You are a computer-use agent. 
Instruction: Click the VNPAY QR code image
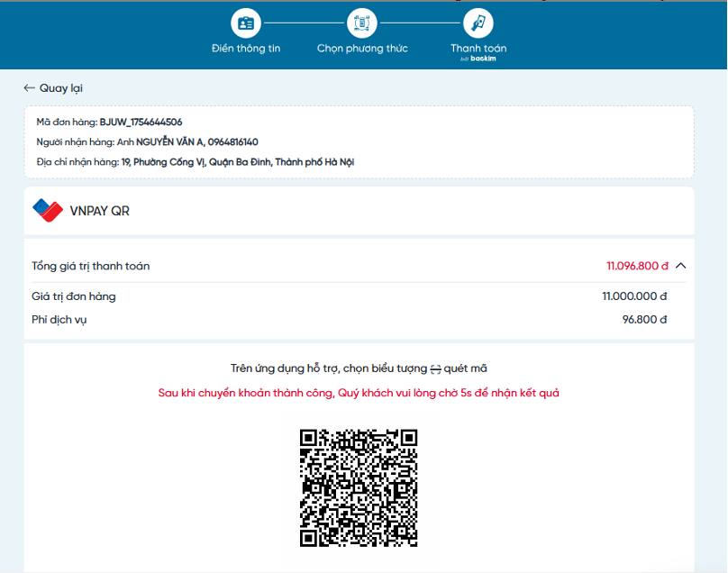(x=359, y=487)
